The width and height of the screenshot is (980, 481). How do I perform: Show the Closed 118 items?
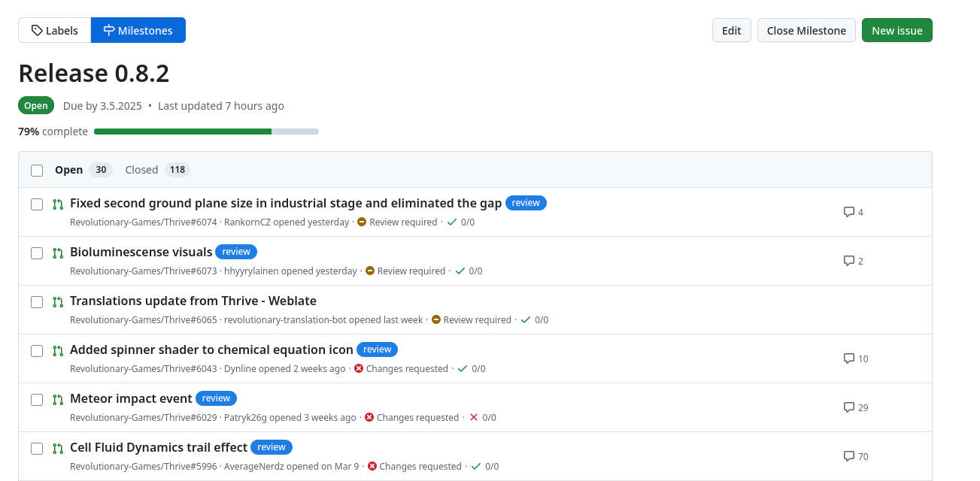click(157, 170)
